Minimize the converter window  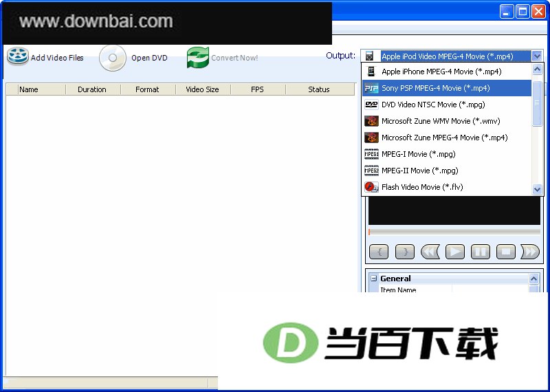coord(506,12)
